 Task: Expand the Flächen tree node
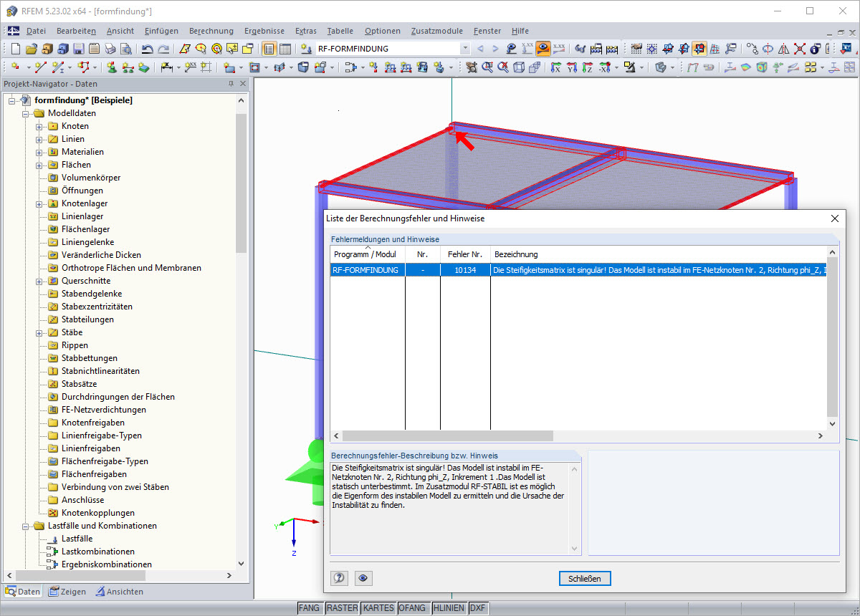click(40, 165)
